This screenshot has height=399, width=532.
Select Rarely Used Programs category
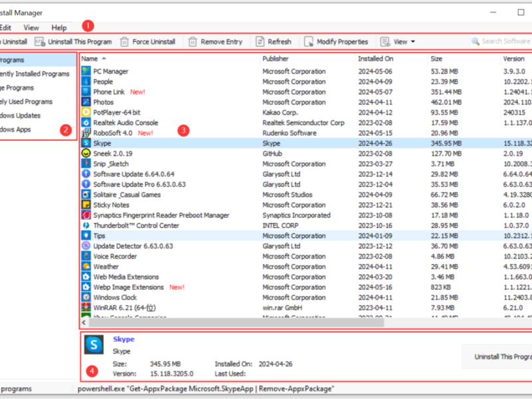[x=38, y=102]
